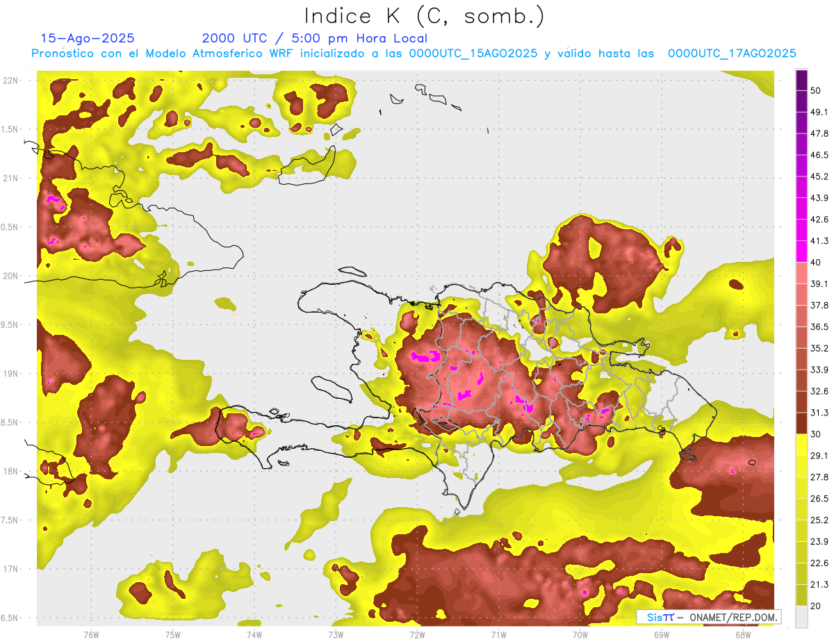Image resolution: width=834 pixels, height=644 pixels.
Task: Click the "17N" latitude axis label
Action: click(10, 569)
